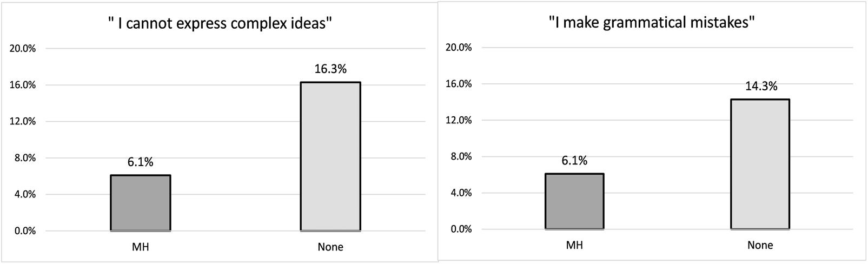Click the MH axis label under complex ideas chart
Screen dimensions: 868x264
141,247
